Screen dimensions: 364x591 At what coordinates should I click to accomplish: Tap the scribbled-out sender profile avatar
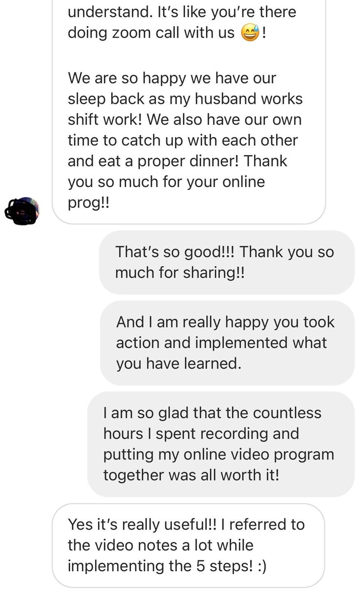click(22, 211)
